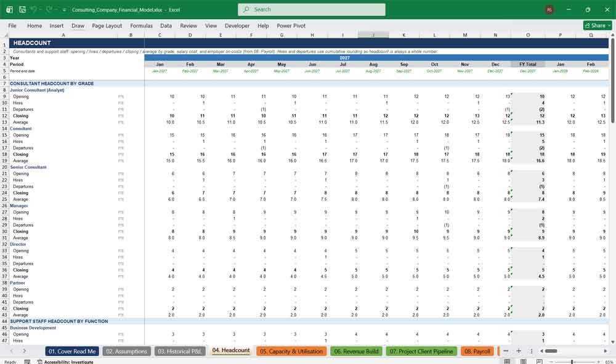Switch to '03. Historical P&L' sheet tab

[x=179, y=351]
